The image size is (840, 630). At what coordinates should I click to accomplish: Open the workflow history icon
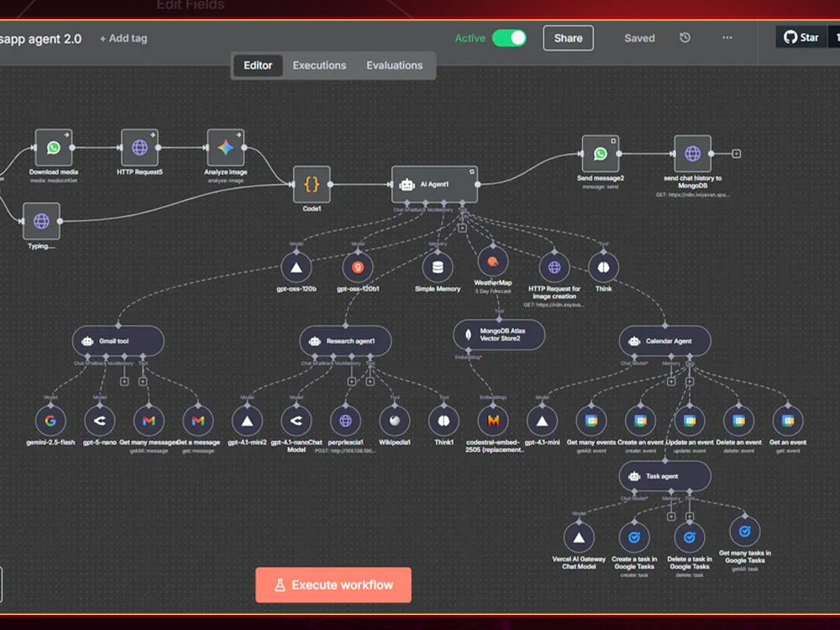[x=685, y=38]
